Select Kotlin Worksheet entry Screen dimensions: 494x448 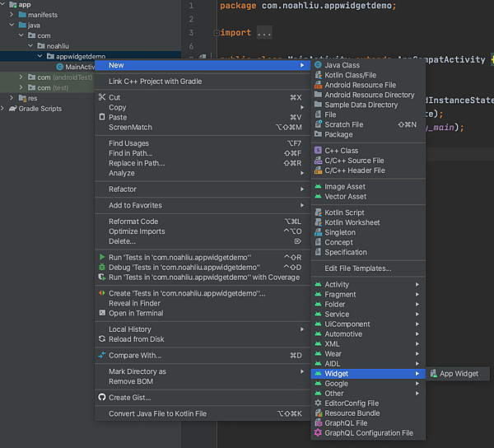click(x=368, y=222)
